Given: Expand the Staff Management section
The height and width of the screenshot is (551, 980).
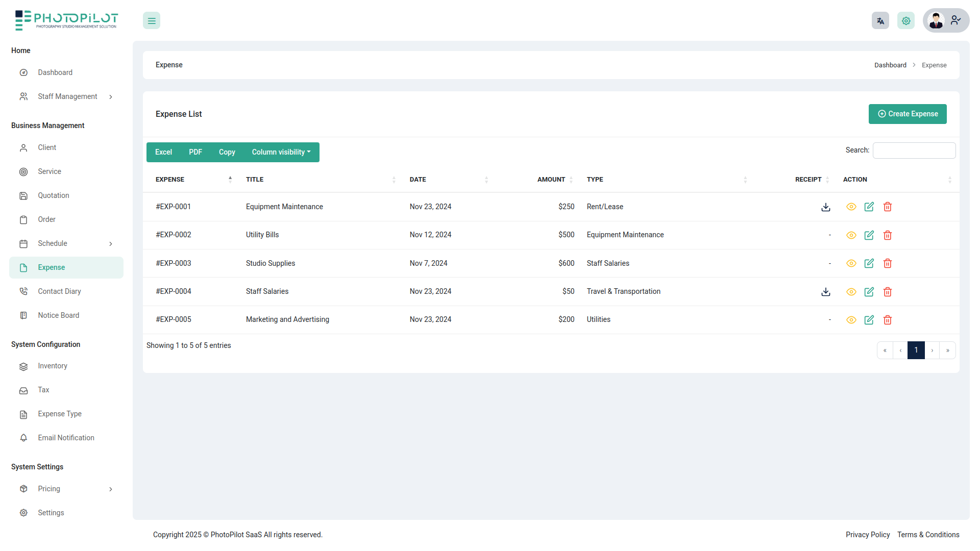Looking at the screenshot, I should click(x=67, y=96).
